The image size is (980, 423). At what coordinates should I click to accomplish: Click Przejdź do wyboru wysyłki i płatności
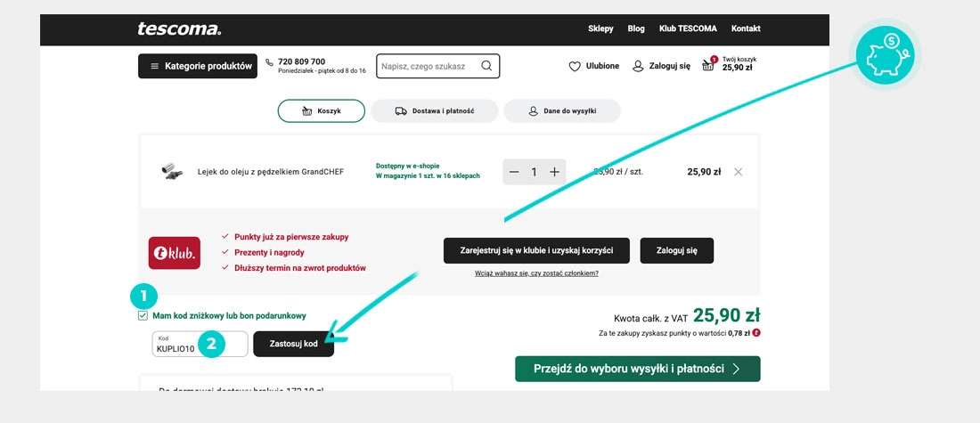coord(637,369)
